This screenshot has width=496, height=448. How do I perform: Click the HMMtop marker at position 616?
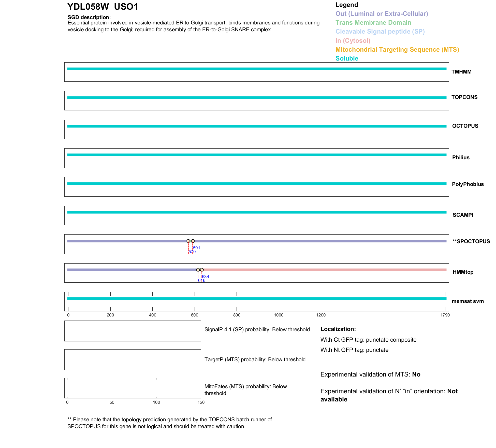[x=198, y=270]
